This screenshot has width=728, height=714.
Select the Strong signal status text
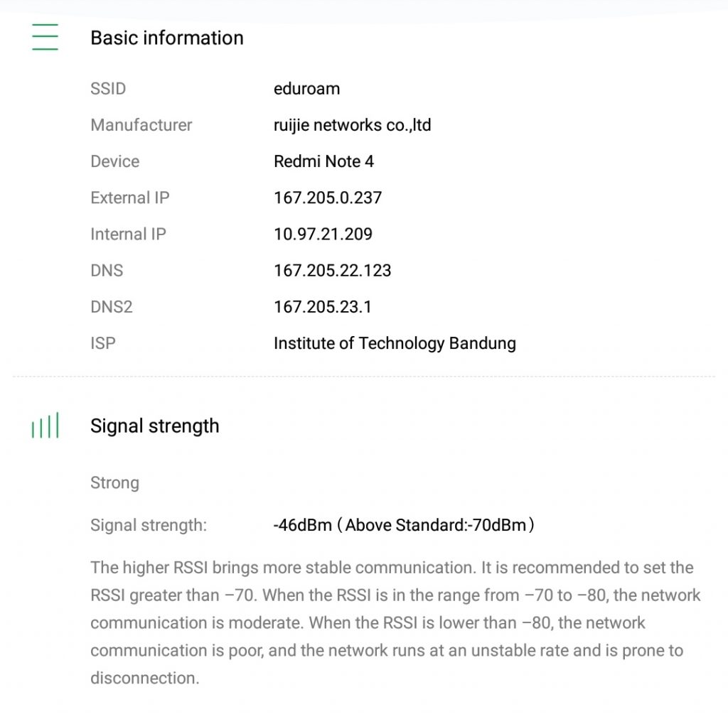pyautogui.click(x=114, y=483)
